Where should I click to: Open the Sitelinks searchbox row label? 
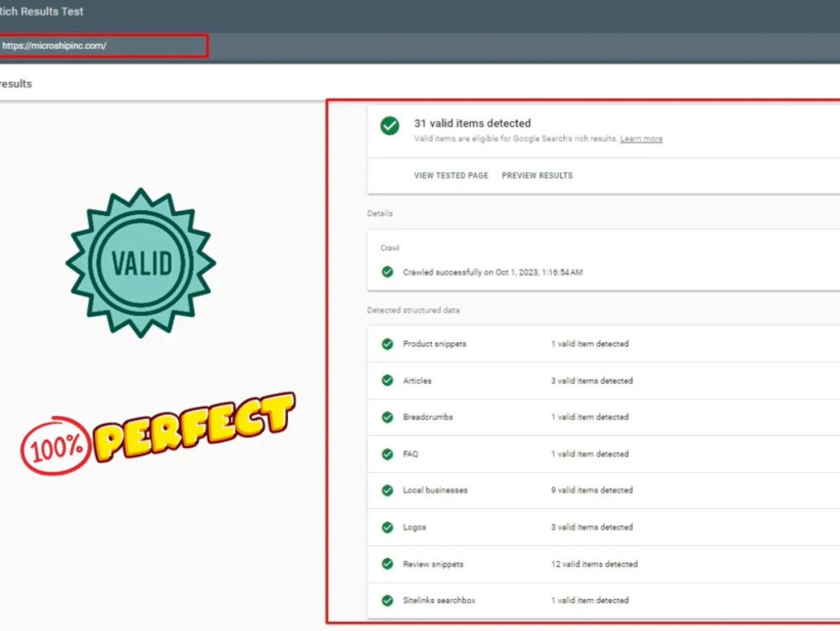438,601
